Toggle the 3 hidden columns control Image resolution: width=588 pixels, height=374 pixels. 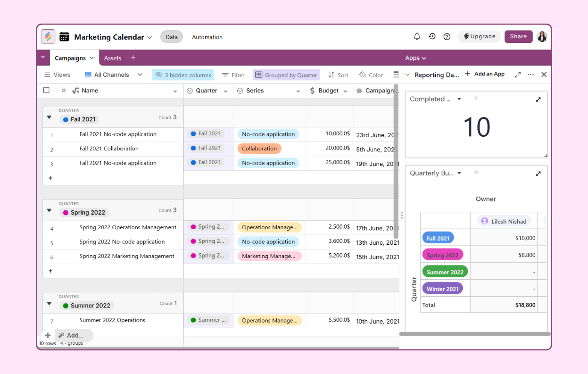pos(183,75)
